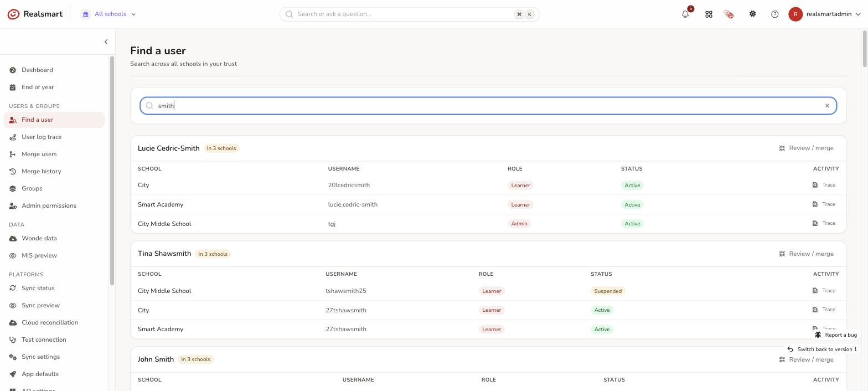The image size is (868, 391).
Task: Open User log trace
Action: click(54, 137)
